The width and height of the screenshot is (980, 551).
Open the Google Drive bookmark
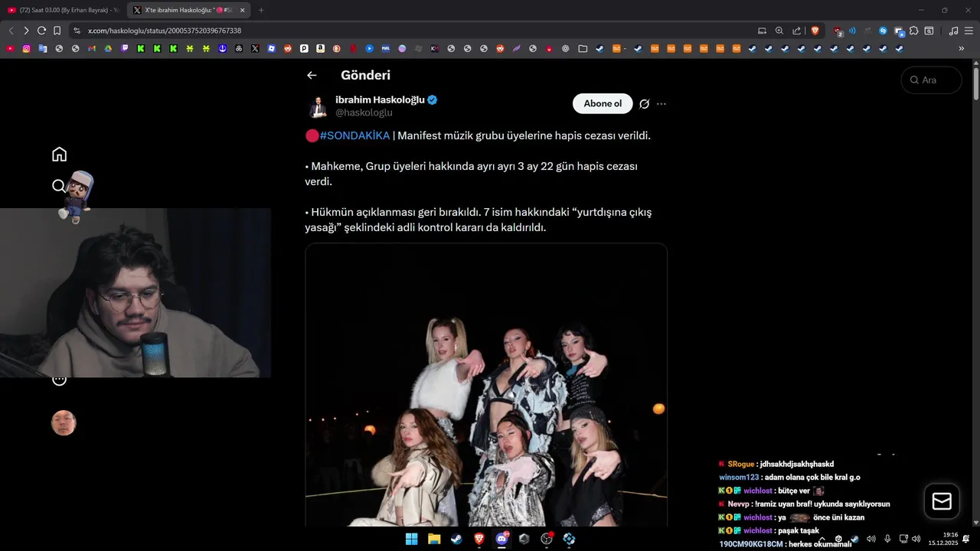(108, 48)
